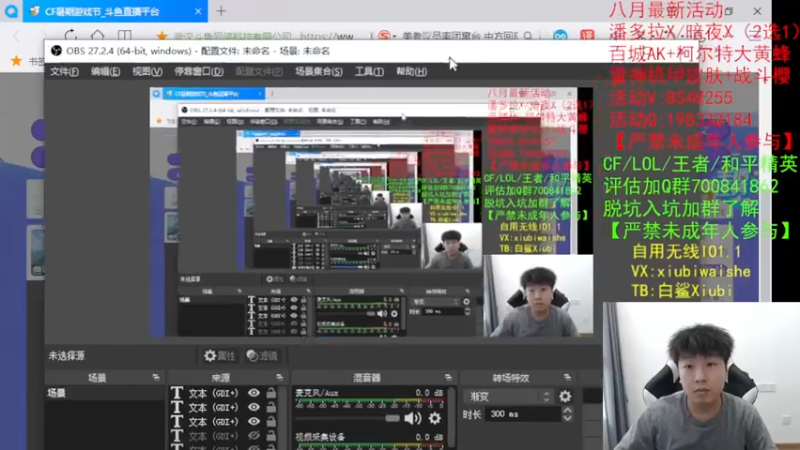Select the fourth dimmed 文本 (GDI+) source
Viewport: 800px width, 450px height.
tap(213, 436)
